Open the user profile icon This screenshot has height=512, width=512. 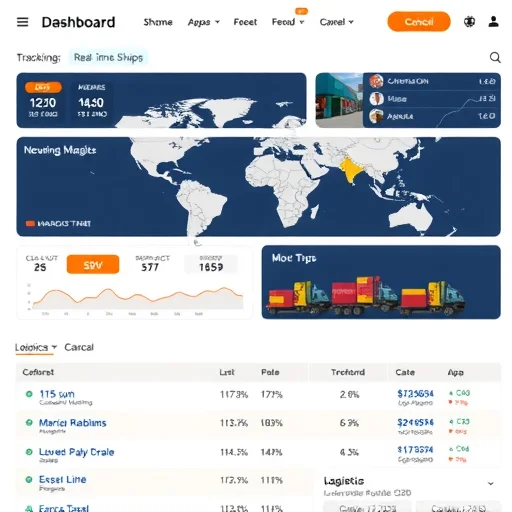point(494,22)
